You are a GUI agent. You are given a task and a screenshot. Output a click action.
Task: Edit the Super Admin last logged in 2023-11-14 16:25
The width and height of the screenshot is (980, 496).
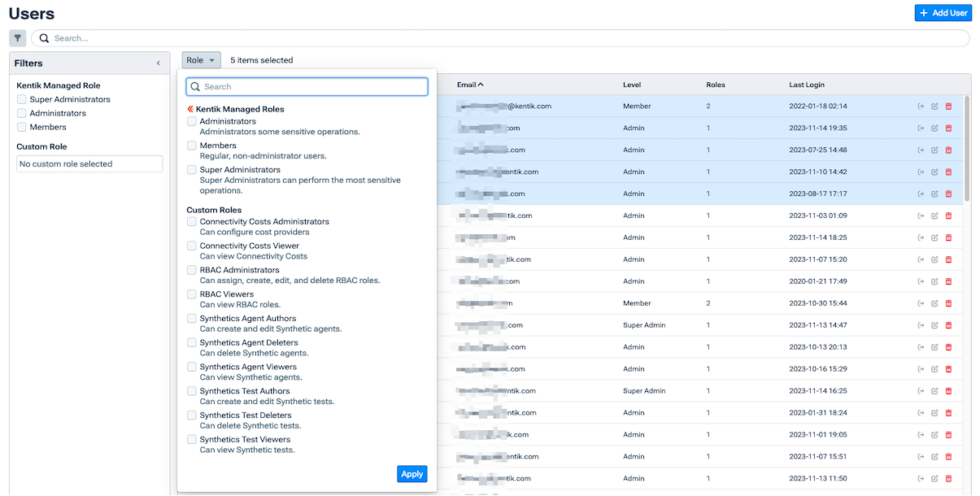pyautogui.click(x=934, y=391)
